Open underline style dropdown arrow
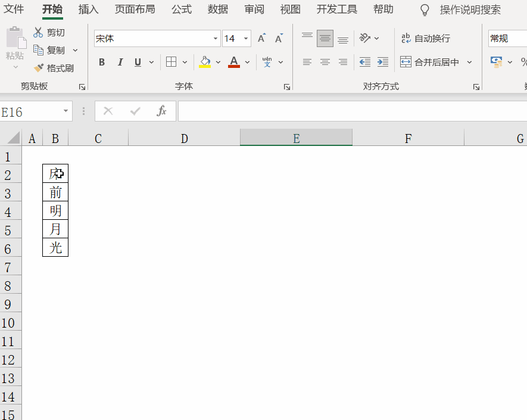Viewport: 527px width, 420px height. (x=152, y=62)
